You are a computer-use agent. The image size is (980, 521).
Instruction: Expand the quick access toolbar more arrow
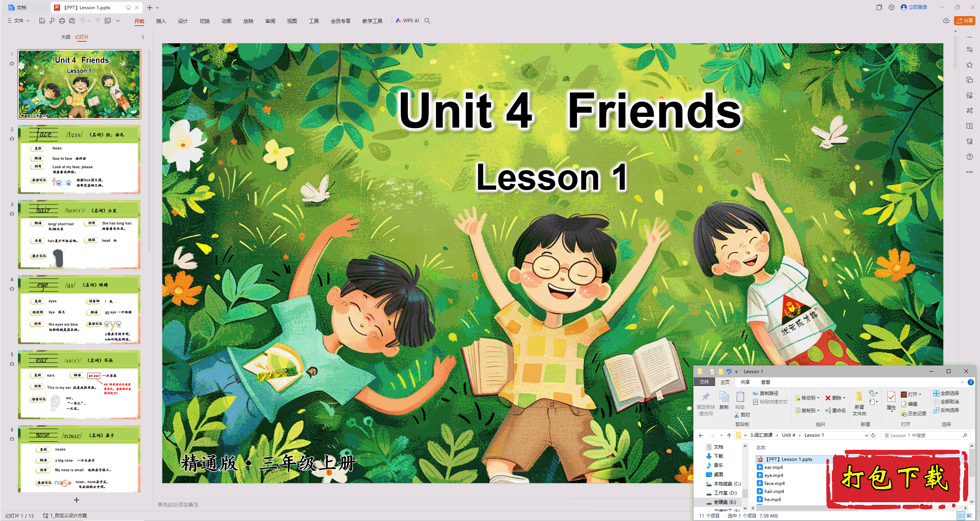118,21
